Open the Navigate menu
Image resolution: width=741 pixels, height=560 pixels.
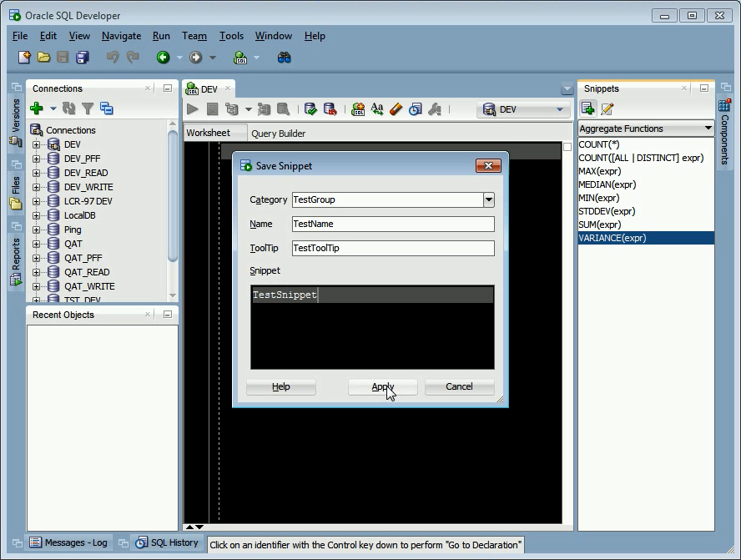122,36
